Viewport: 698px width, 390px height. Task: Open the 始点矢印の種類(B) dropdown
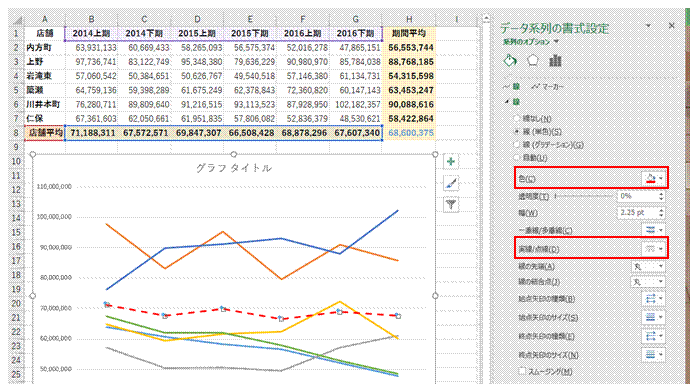[x=654, y=299]
